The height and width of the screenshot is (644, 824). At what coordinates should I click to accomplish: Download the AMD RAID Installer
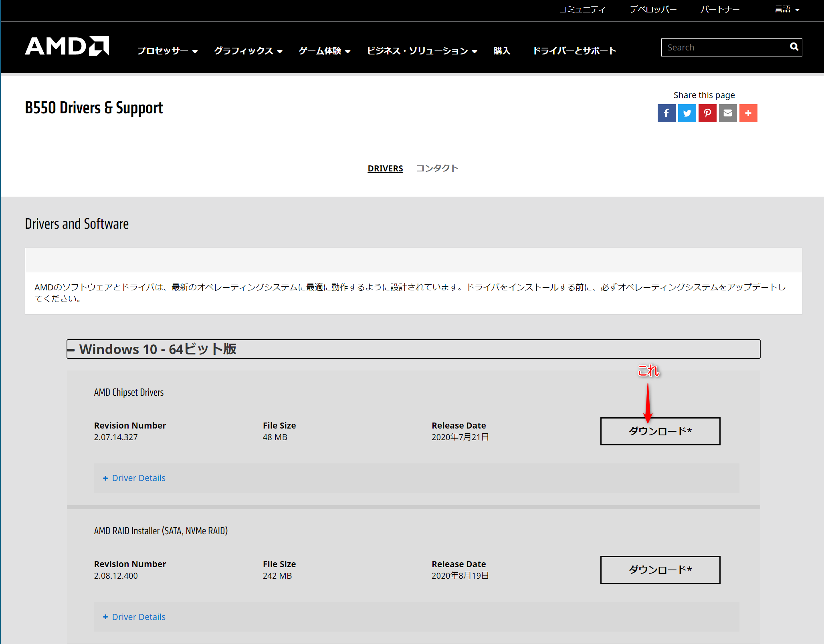[660, 570]
